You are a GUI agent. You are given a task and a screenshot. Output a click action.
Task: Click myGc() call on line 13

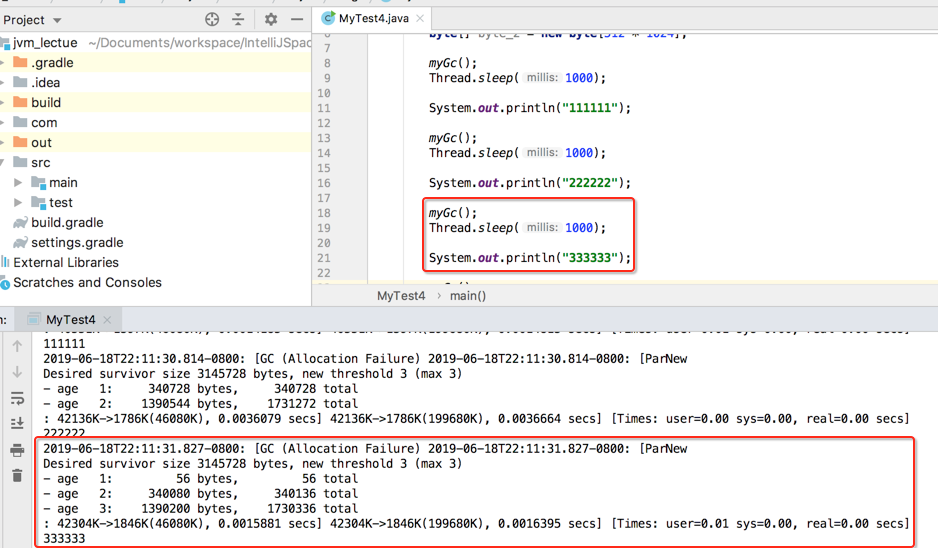453,138
